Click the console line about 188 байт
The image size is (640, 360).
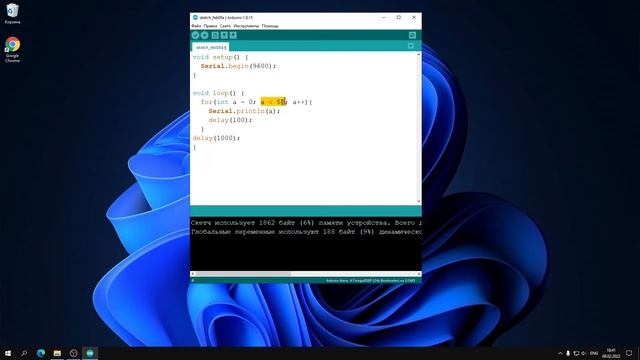coord(306,232)
